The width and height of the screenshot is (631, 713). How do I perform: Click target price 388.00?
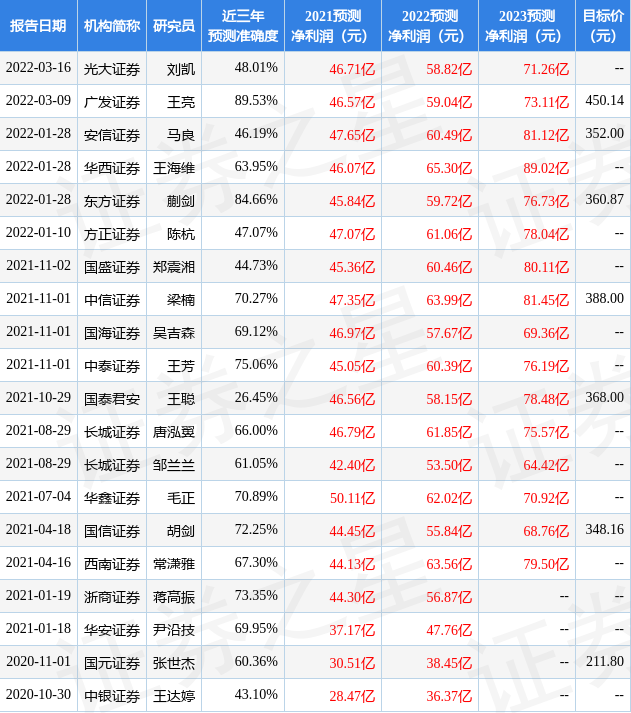tap(604, 298)
